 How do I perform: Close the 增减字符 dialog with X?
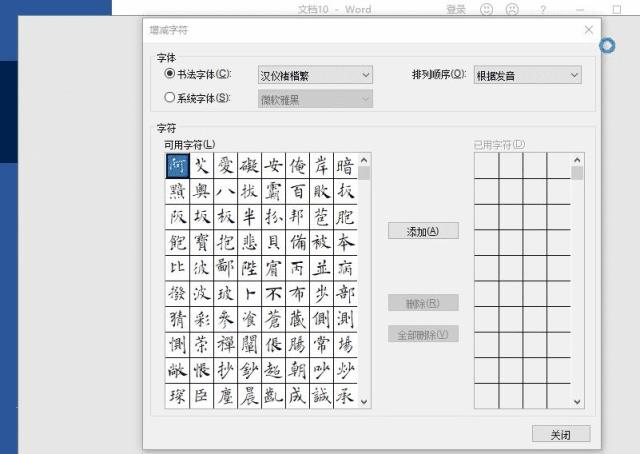pos(589,30)
